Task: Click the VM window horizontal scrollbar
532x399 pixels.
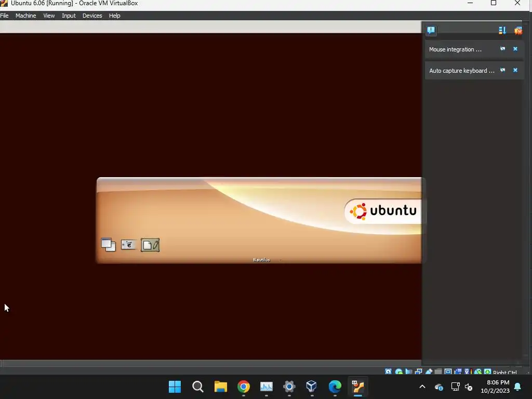Action: [x=211, y=363]
